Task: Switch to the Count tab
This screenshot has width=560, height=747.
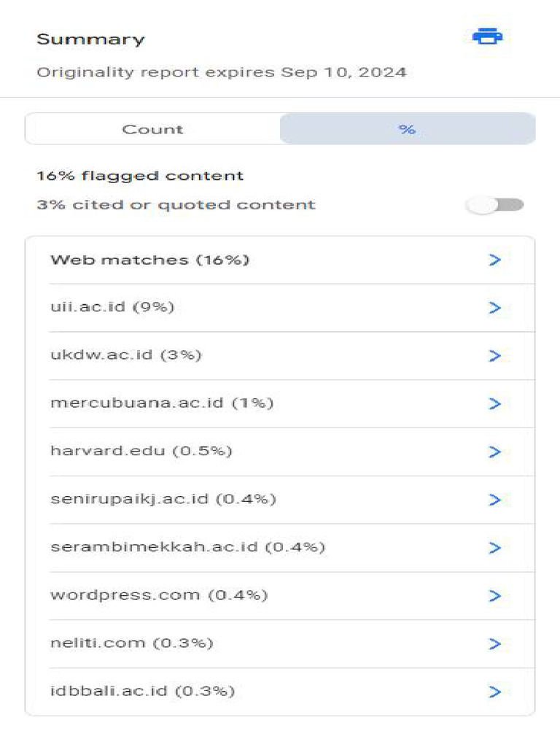Action: 152,129
